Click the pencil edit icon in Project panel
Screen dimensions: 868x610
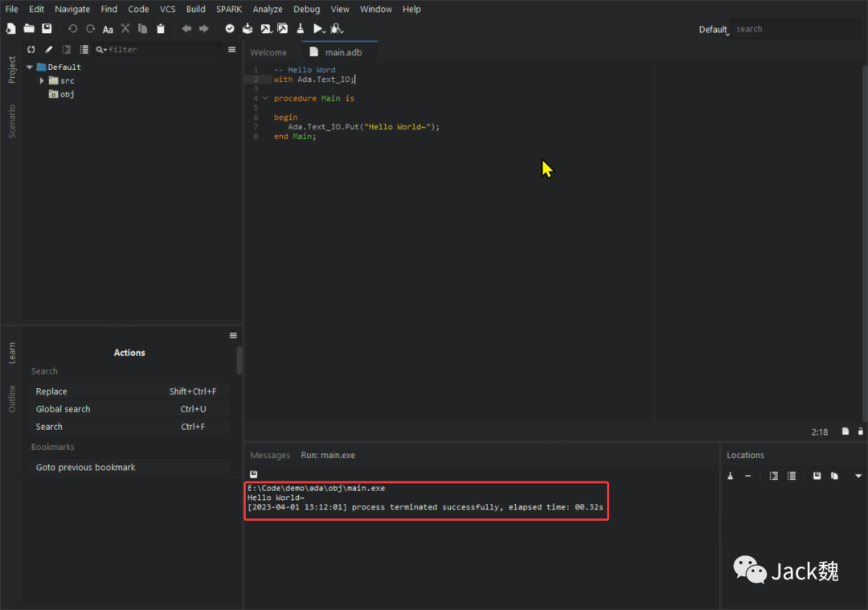(48, 50)
